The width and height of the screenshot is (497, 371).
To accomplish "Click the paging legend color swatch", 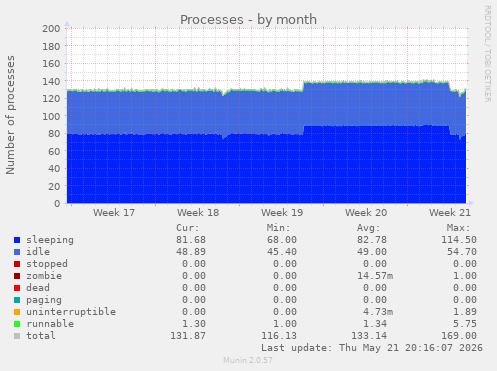I will 17,300.
